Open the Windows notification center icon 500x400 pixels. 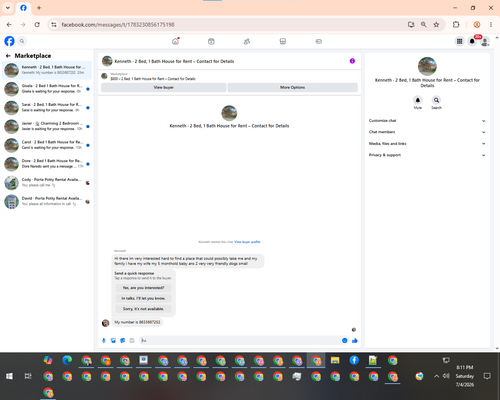pos(487,376)
